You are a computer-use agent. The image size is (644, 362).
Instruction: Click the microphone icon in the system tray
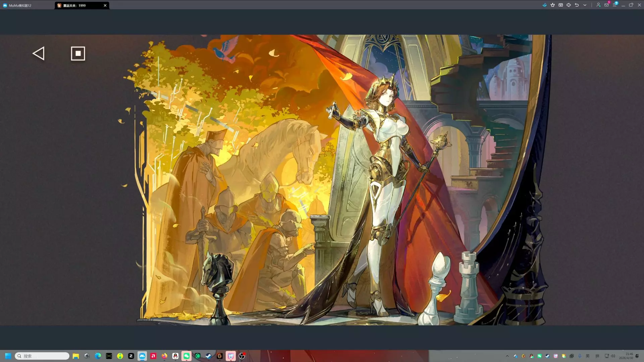point(580,356)
